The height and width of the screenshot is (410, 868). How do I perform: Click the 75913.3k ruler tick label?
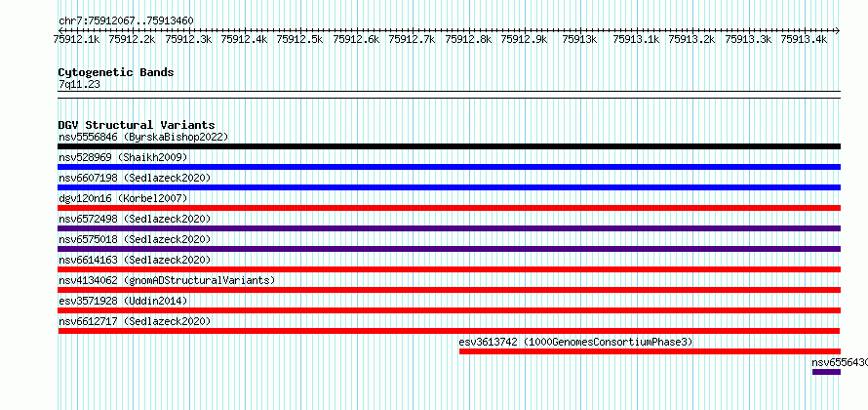748,39
